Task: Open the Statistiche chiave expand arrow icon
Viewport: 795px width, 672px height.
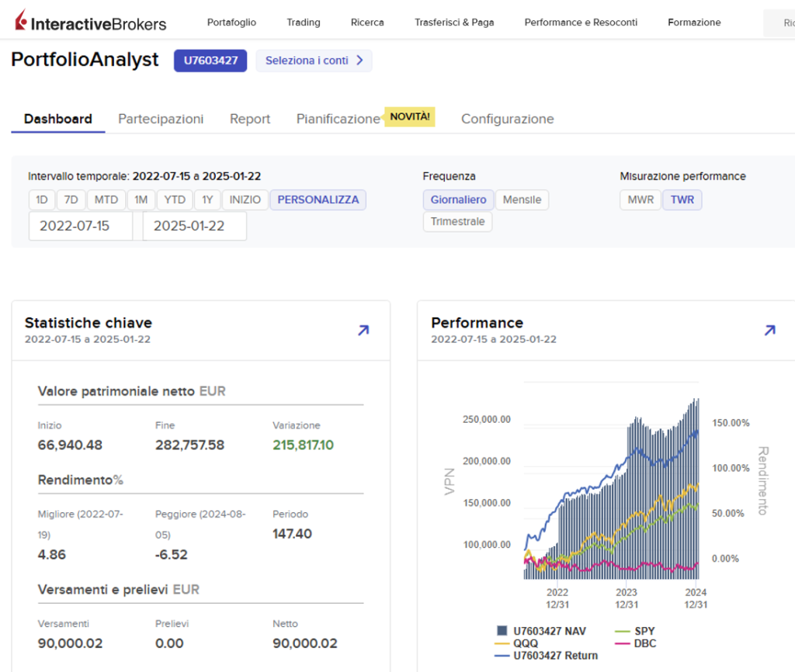Action: 363,330
